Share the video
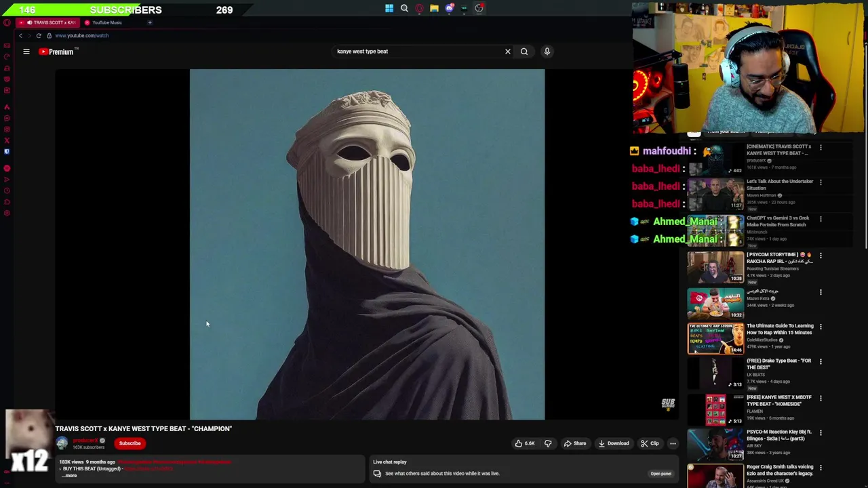The height and width of the screenshot is (488, 868). 575,443
